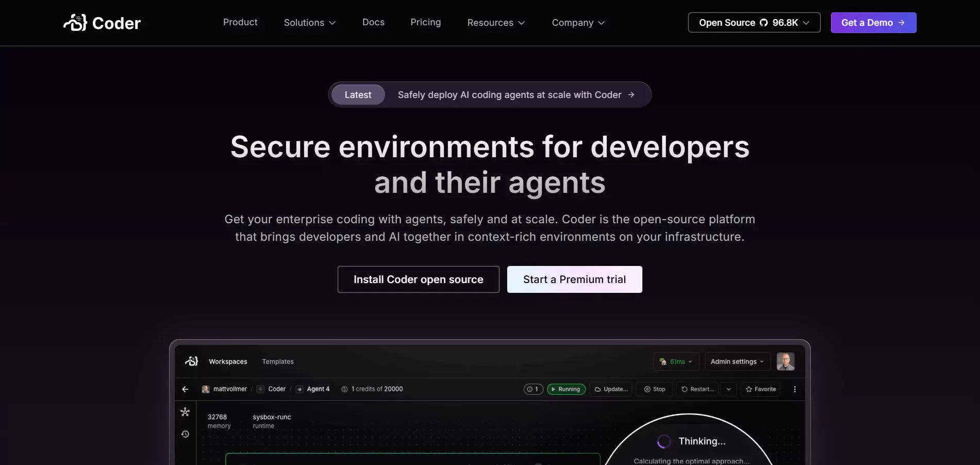Click the Thinking... spinner icon
This screenshot has width=980, height=465.
664,441
